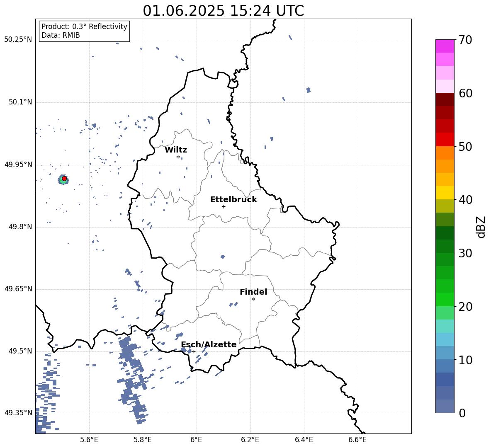This screenshot has height=448, width=491.
Task: Click the 6.2°E longitude label
Action: click(250, 440)
